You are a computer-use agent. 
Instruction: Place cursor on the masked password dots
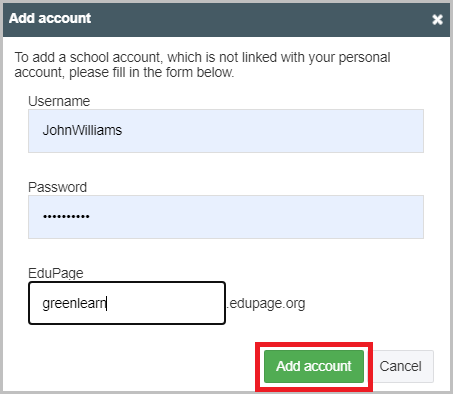[x=66, y=217]
